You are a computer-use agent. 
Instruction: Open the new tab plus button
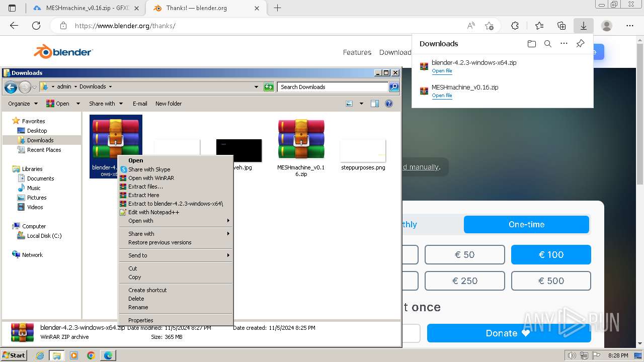(277, 8)
